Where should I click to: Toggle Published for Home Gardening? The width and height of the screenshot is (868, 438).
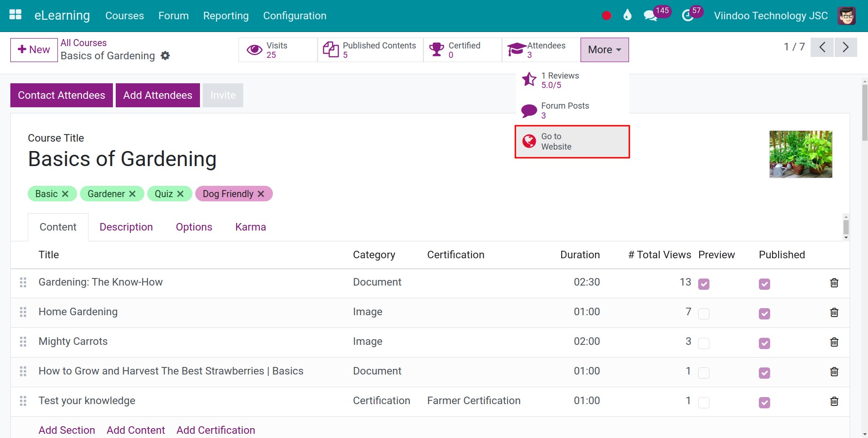point(764,314)
